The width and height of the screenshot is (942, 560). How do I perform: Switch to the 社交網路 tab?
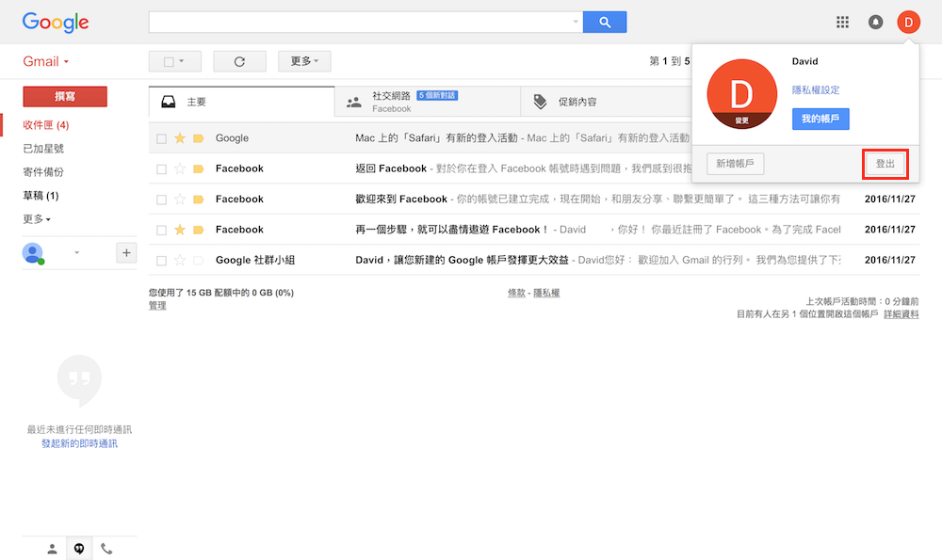point(391,102)
